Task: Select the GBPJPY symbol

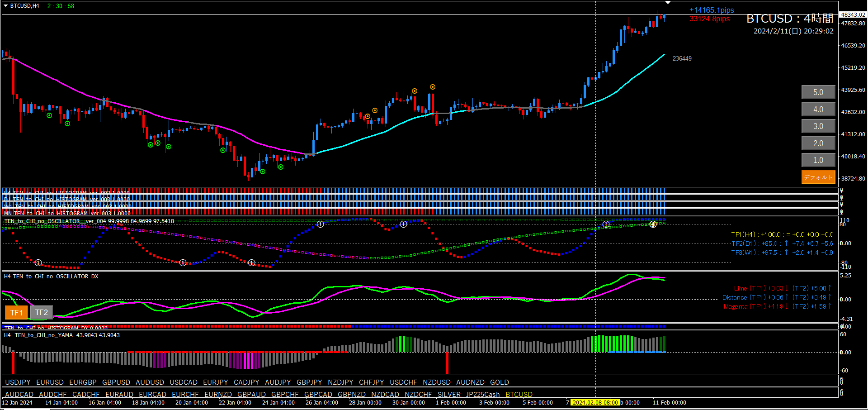Action: click(309, 382)
